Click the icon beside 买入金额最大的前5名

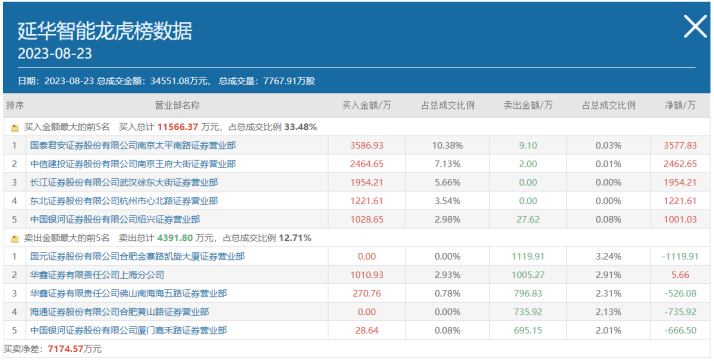point(15,128)
